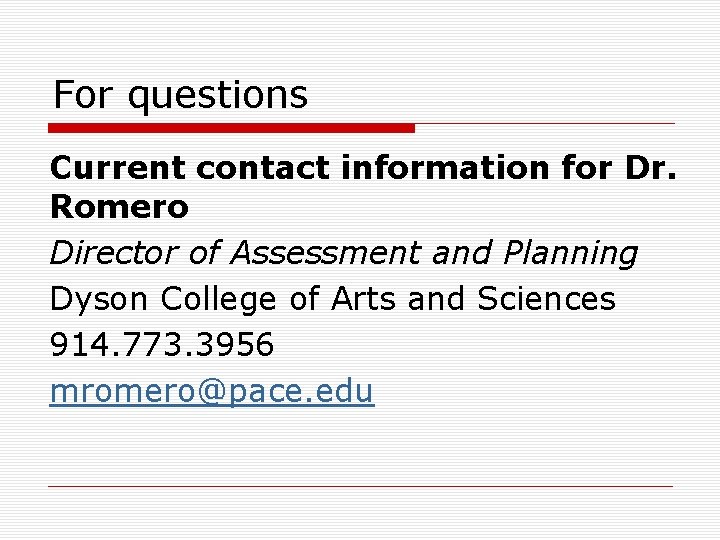Click the word 'Sciences' at the line end

coord(546,298)
